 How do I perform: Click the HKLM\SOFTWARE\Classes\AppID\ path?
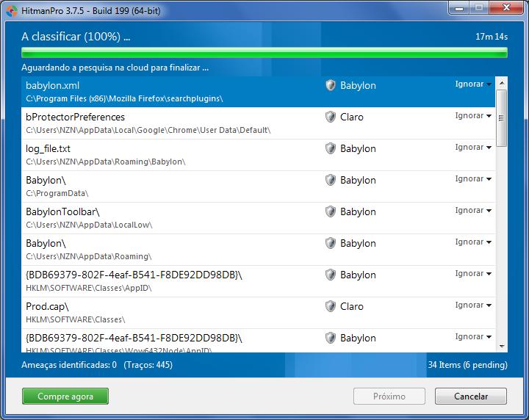[89, 289]
